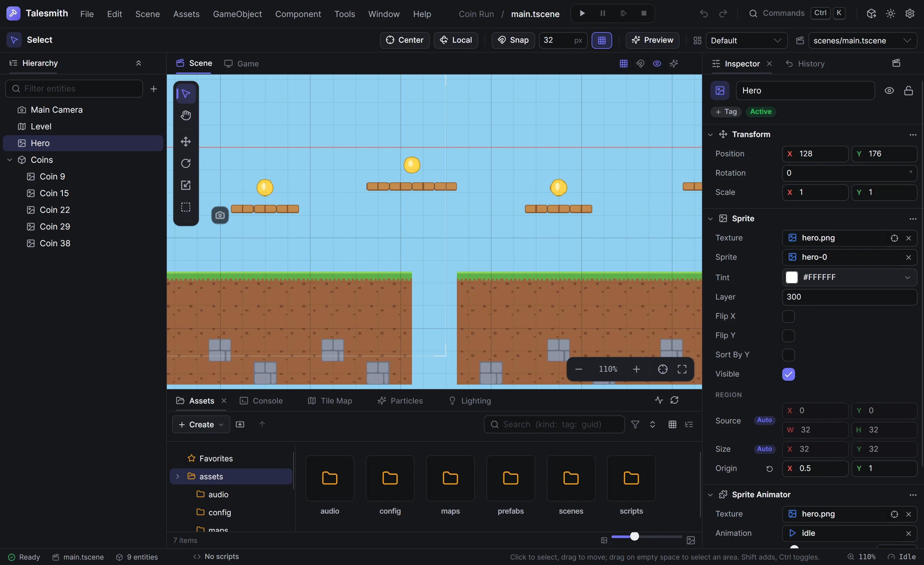This screenshot has height=565, width=924.
Task: Zoom out with the minus icon in scene
Action: pos(579,369)
